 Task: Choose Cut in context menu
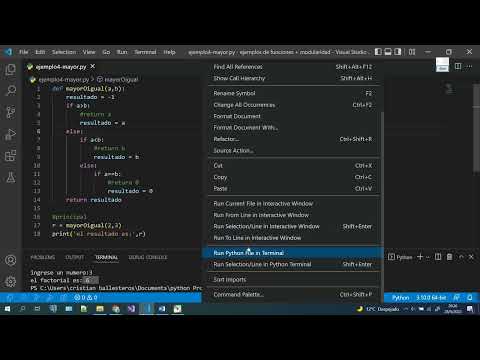[293, 166]
